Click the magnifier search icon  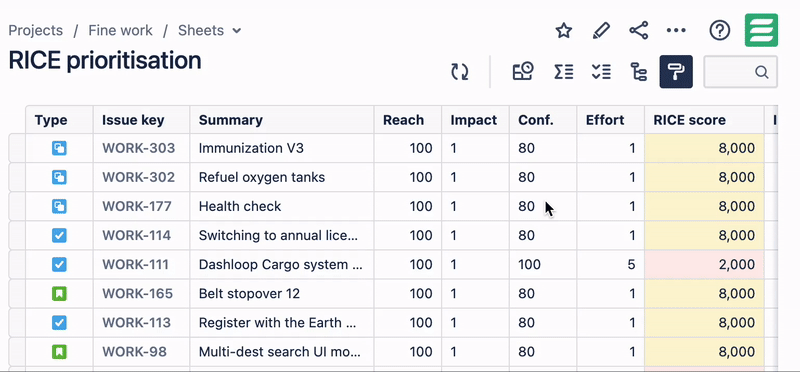[x=762, y=72]
